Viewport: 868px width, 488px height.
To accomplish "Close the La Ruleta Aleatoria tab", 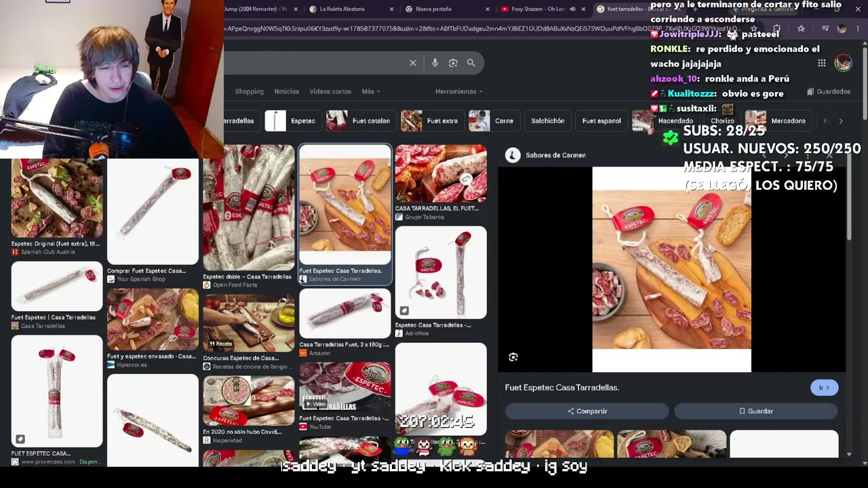I will point(392,9).
